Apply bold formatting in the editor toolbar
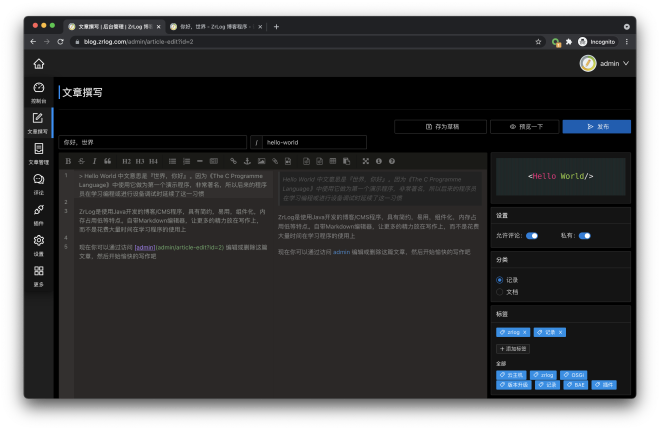 [68, 161]
